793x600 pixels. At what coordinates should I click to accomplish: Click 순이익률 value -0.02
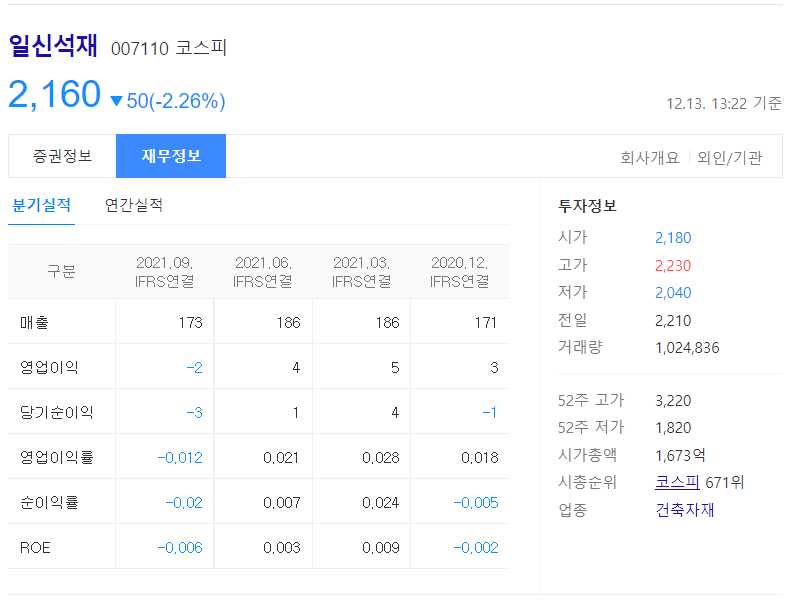pos(184,502)
